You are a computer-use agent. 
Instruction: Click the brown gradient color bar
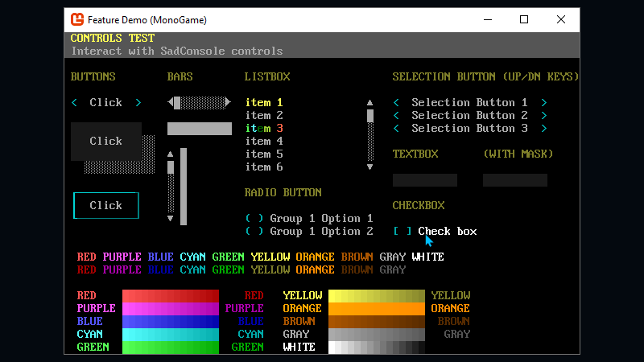click(377, 321)
